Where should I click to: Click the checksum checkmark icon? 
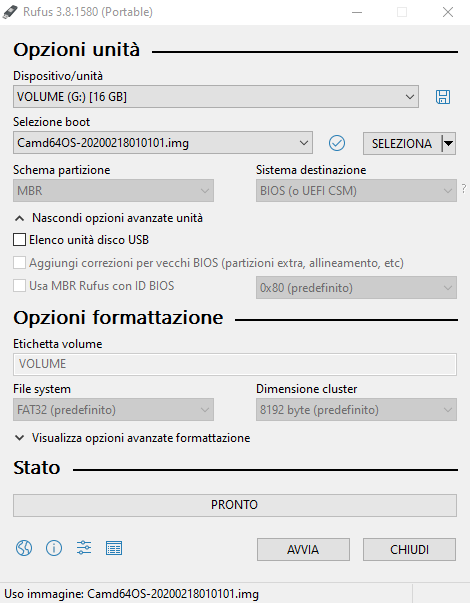point(337,143)
